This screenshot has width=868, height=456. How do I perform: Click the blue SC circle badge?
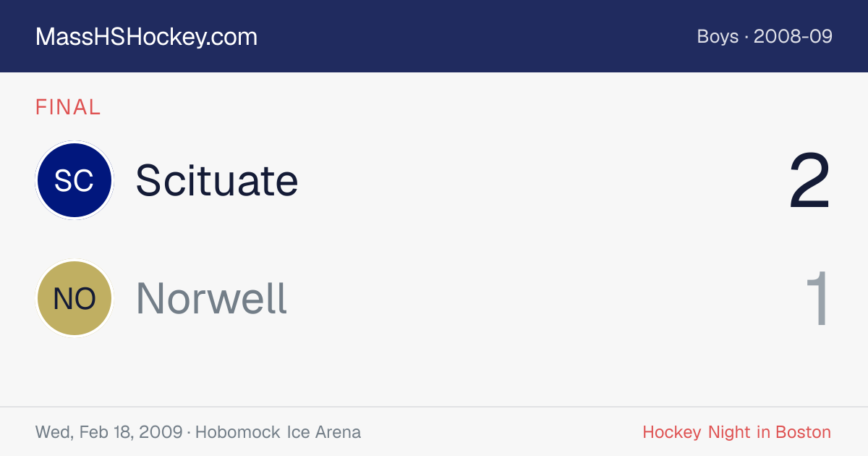[x=75, y=180]
